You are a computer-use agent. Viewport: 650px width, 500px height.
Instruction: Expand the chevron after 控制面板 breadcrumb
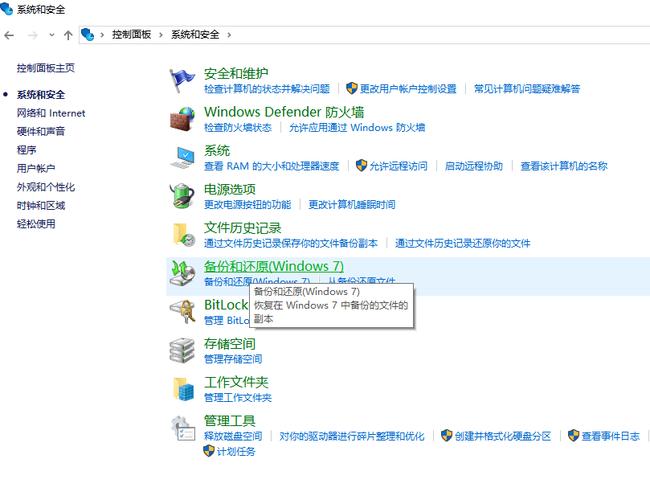coord(160,34)
